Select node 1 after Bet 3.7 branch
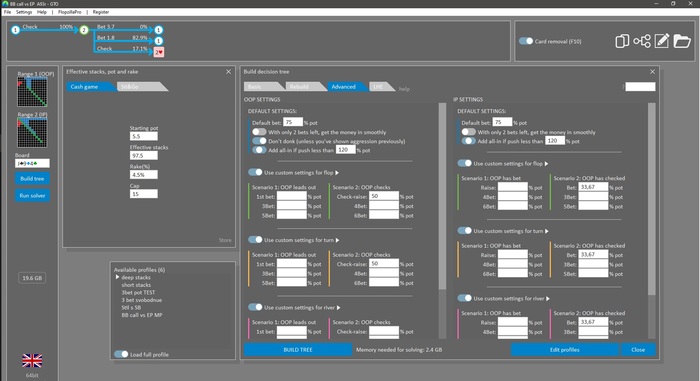The height and width of the screenshot is (381, 700). coord(158,30)
